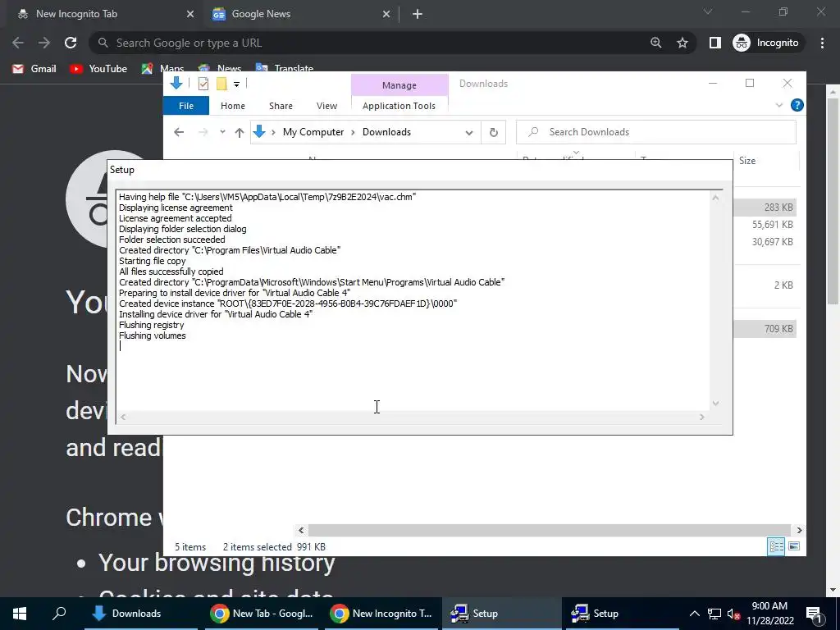Focus the Search Downloads box
This screenshot has width=840, height=630.
[656, 132]
